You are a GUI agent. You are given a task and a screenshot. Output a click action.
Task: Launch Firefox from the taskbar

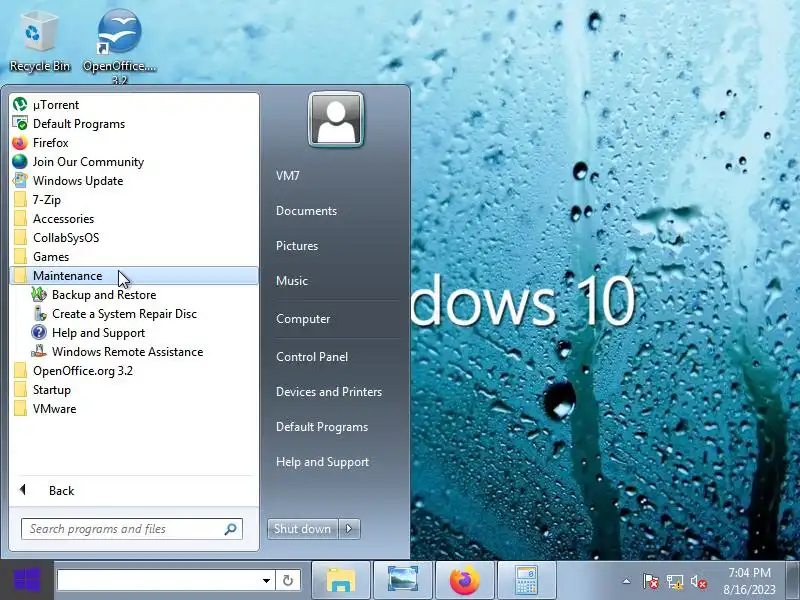tap(465, 581)
